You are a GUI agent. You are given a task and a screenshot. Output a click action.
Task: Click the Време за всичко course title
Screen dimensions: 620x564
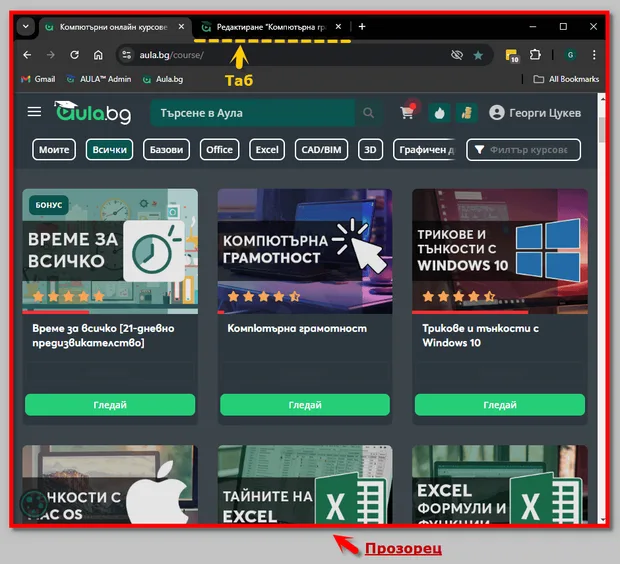[103, 335]
